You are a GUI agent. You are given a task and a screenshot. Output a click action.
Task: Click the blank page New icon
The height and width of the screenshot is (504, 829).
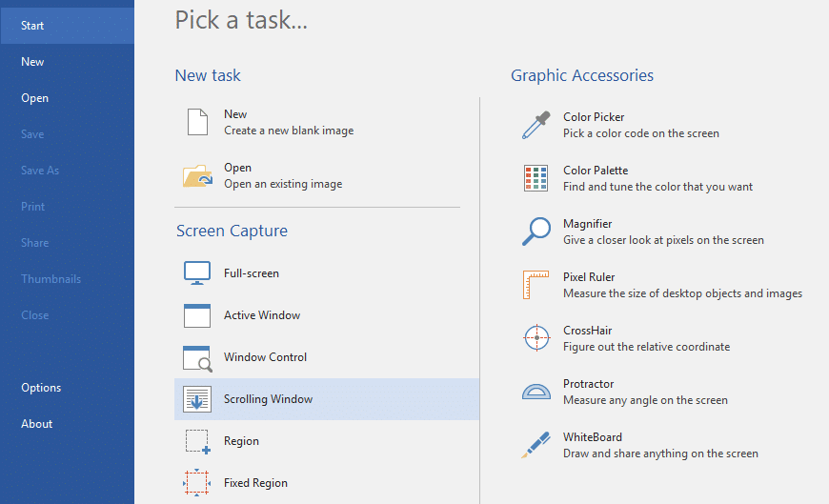click(197, 122)
